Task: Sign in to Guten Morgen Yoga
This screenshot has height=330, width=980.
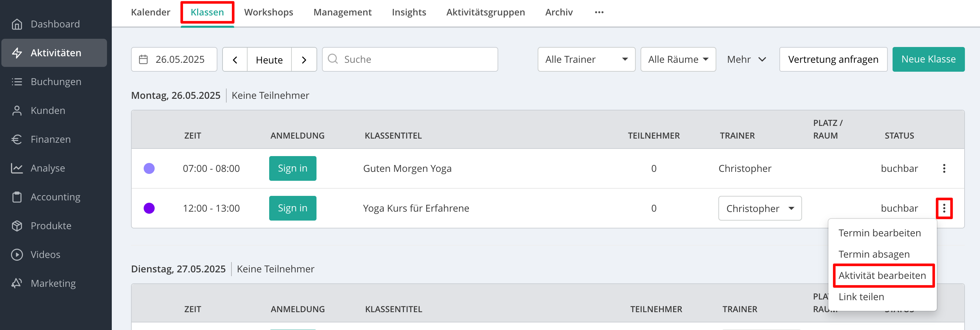Action: click(292, 168)
